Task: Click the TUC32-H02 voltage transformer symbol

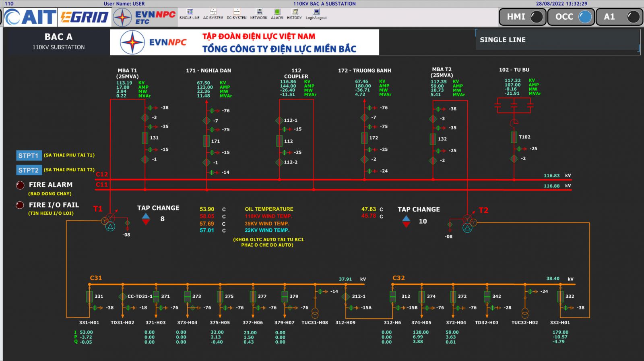Action: (525, 313)
